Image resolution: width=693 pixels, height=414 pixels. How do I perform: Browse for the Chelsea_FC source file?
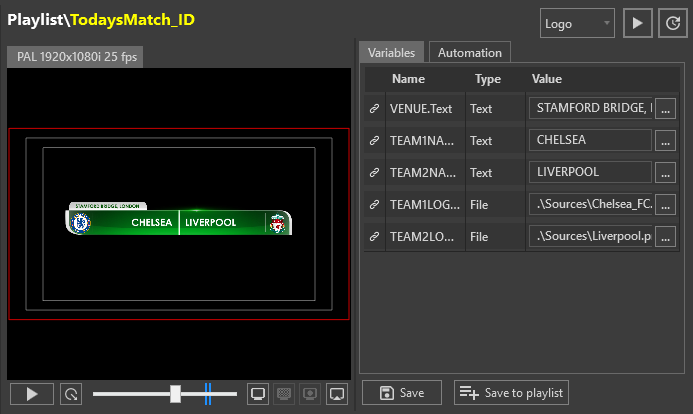coord(666,205)
